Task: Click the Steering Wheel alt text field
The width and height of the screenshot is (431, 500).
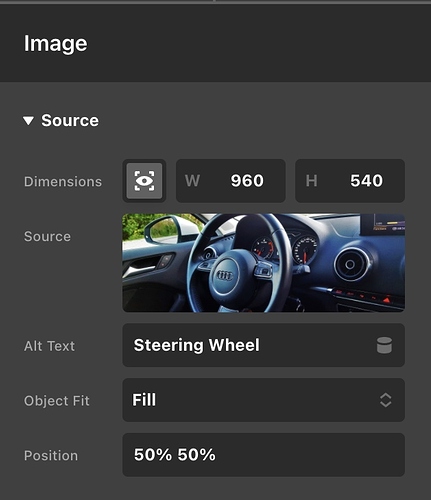Action: click(264, 345)
